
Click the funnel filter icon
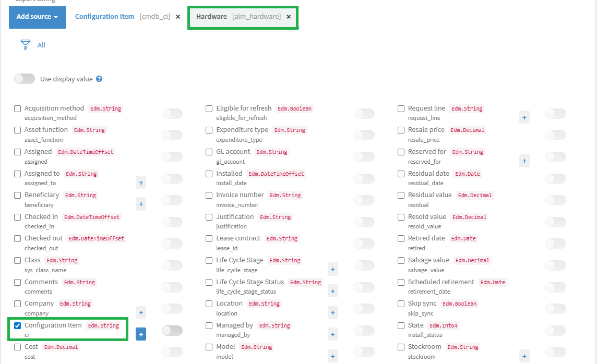[25, 45]
